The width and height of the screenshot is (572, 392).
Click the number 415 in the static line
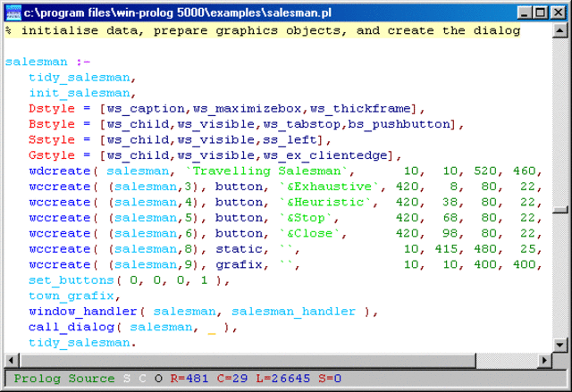(x=446, y=249)
